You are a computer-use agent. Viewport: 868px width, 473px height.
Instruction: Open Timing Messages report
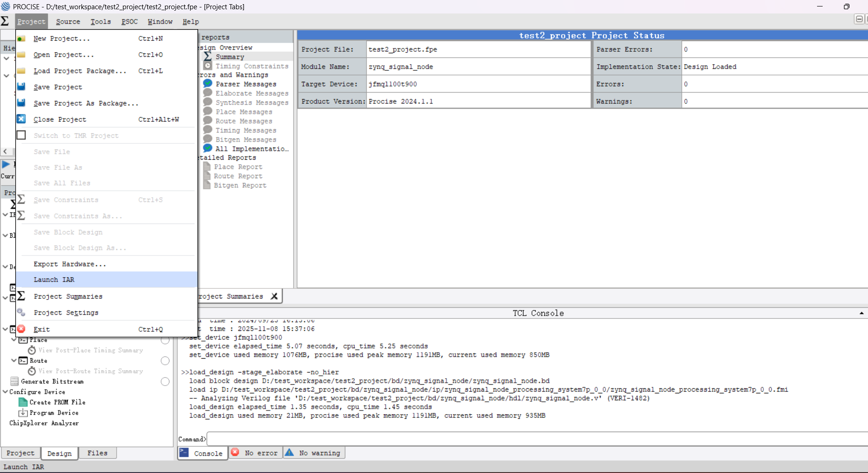coord(246,131)
